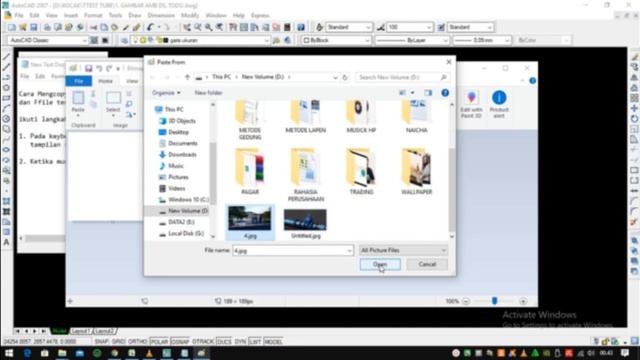The width and height of the screenshot is (640, 360).
Task: Open Organize dropdown menu
Action: (166, 93)
